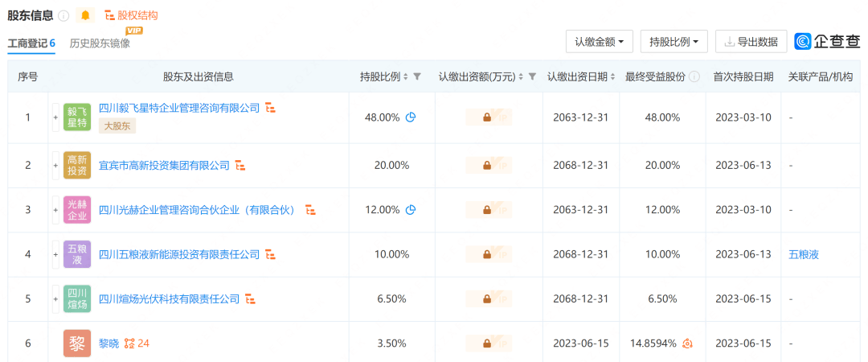Click the 五粮液 purple logo thumbnail
Viewport: 868px width, 362px height.
(x=77, y=254)
